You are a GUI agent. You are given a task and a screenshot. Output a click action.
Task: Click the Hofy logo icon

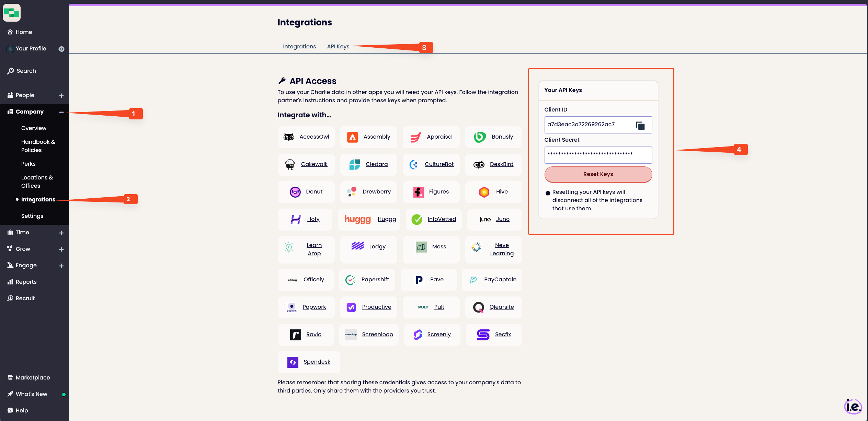click(296, 219)
